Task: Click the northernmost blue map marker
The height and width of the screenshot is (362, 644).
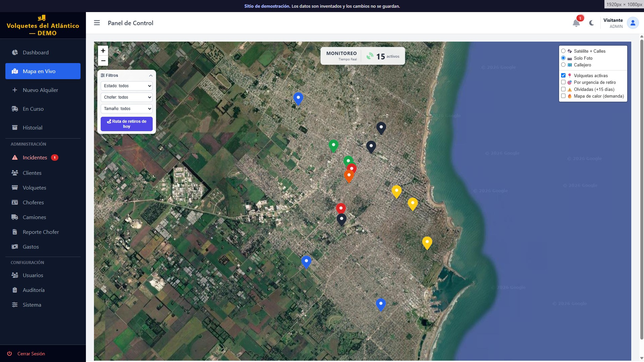Action: 298,99
